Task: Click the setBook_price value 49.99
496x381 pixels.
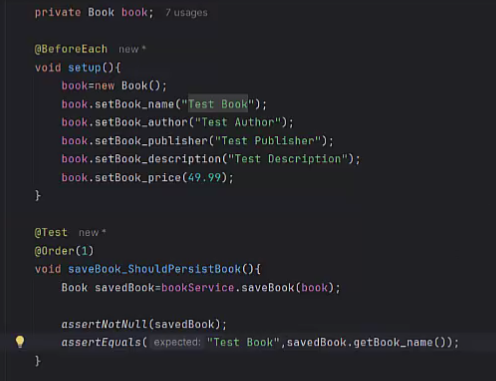Action: [x=204, y=177]
